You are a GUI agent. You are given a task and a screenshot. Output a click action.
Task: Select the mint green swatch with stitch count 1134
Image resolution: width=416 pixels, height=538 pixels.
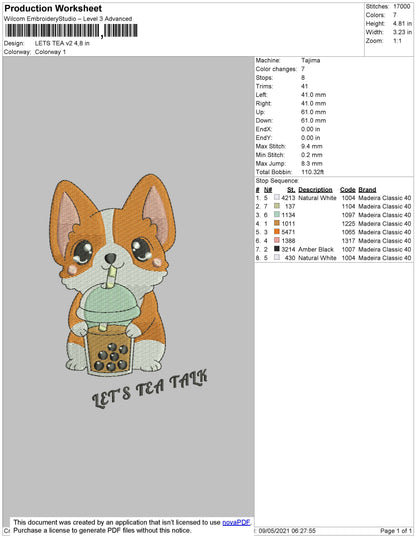pyautogui.click(x=277, y=215)
